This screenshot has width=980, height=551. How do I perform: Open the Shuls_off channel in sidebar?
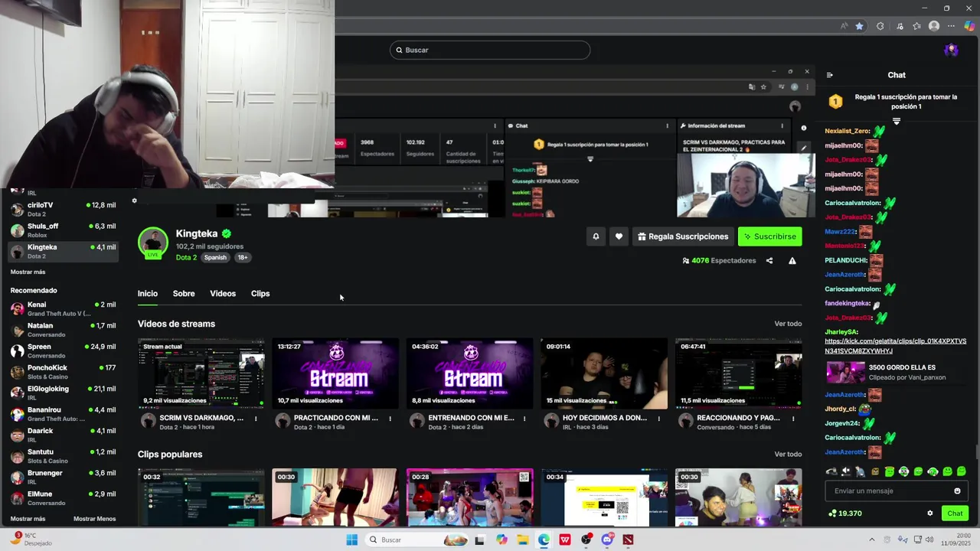(63, 230)
